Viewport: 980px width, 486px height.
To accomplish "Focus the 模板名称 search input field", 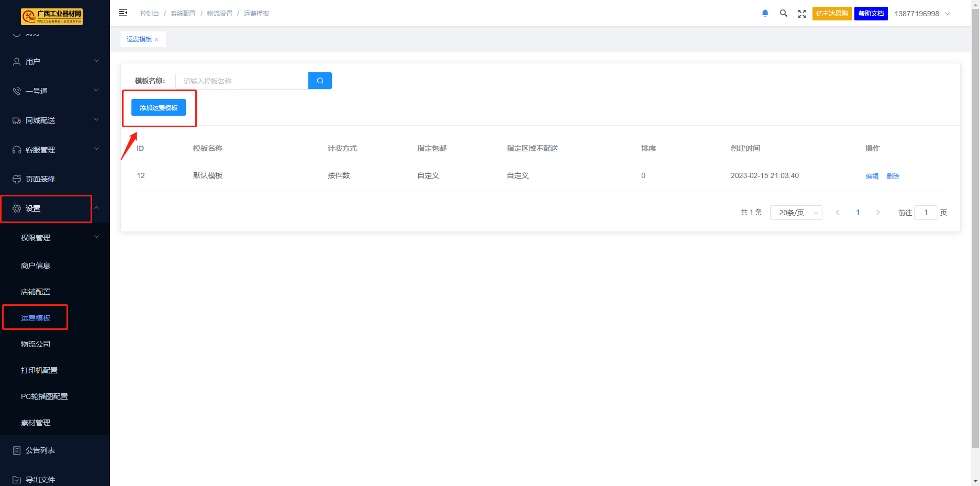I will click(242, 81).
